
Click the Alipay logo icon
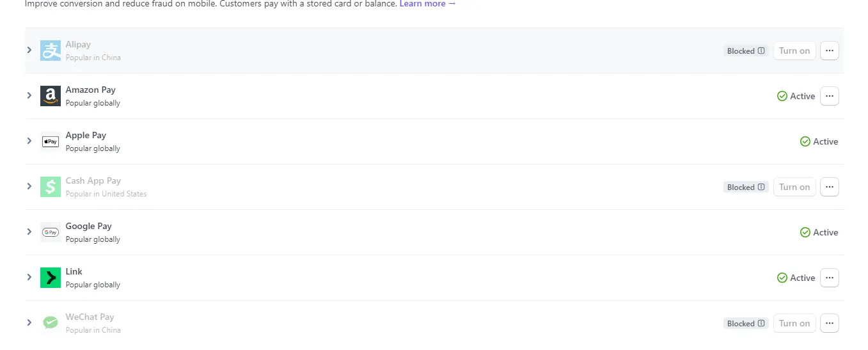[51, 51]
